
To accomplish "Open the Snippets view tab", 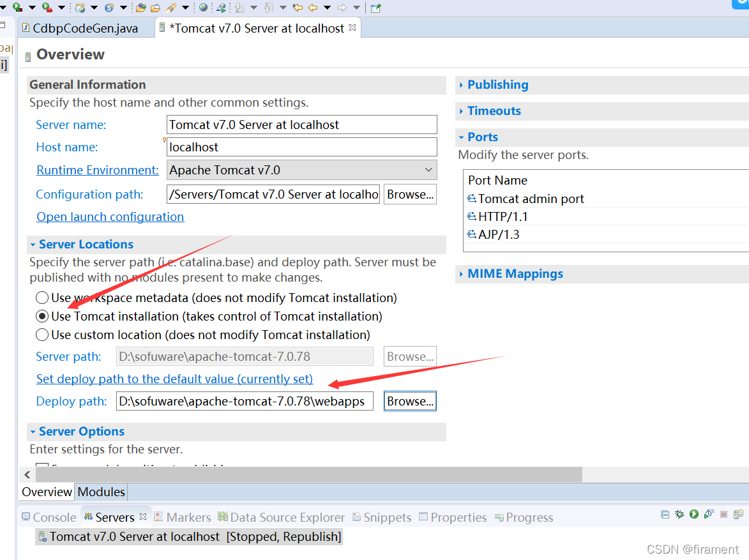I will click(382, 517).
